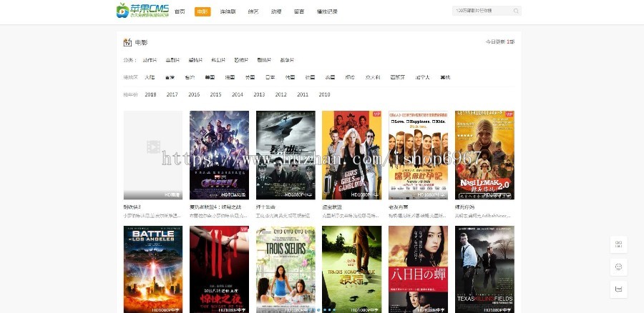The width and height of the screenshot is (644, 313).
Task: Go to the 首页 home tab
Action: [x=180, y=11]
